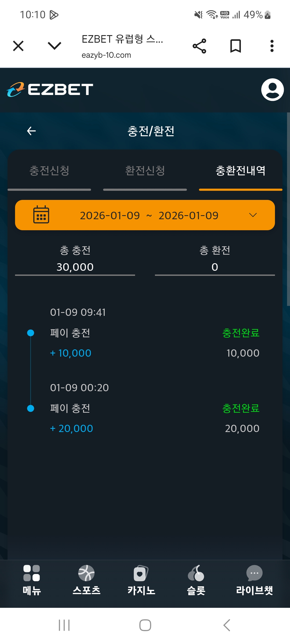Viewport: 290px width, 644px height.
Task: Open the user profile icon
Action: (x=272, y=90)
